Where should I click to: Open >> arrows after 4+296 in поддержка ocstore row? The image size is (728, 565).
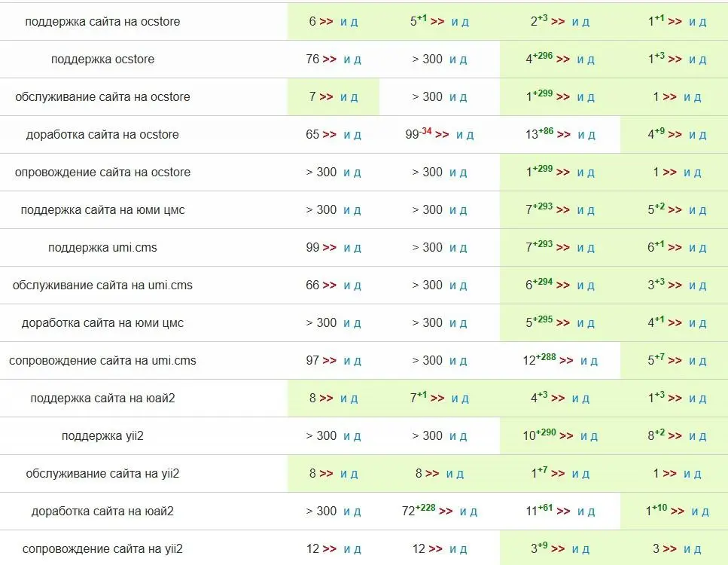click(563, 60)
